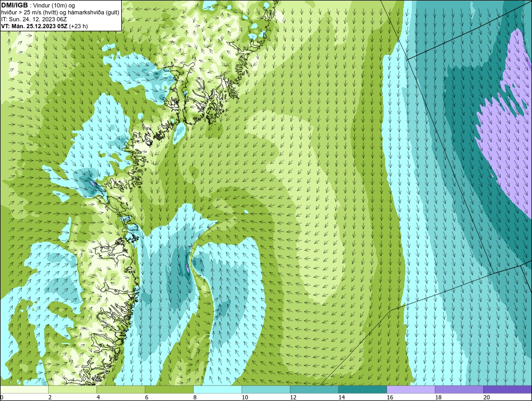The image size is (532, 401).
Task: Click the 8–10 m/s pale cyan legend swatch
Action: click(218, 389)
